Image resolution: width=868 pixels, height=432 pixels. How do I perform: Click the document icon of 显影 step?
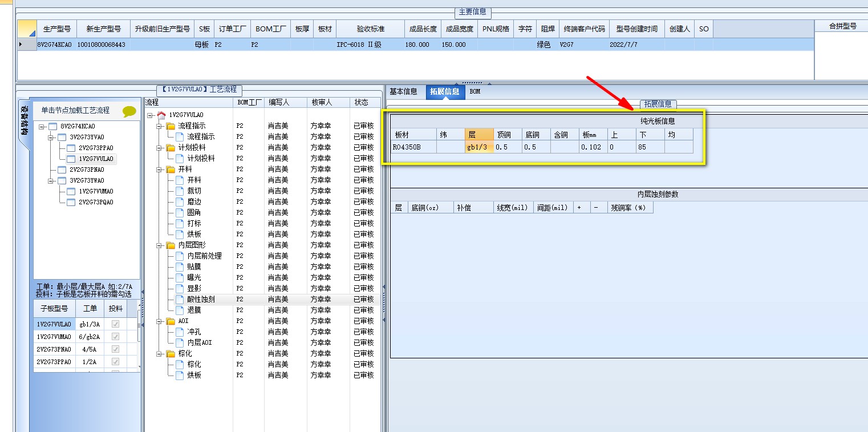pyautogui.click(x=180, y=288)
